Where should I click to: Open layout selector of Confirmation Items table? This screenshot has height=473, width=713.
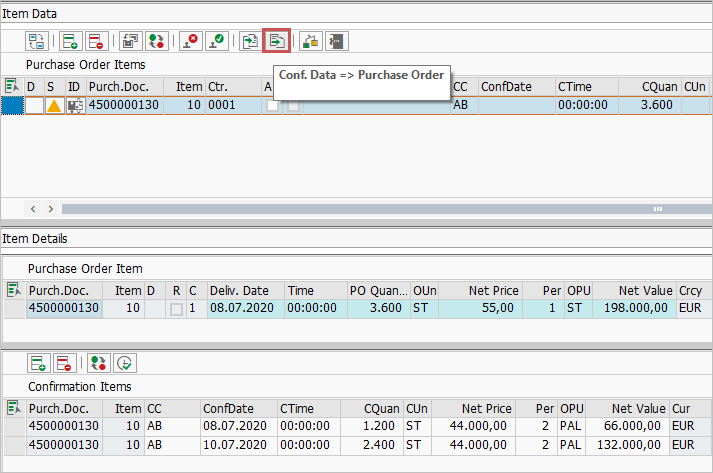coord(13,408)
